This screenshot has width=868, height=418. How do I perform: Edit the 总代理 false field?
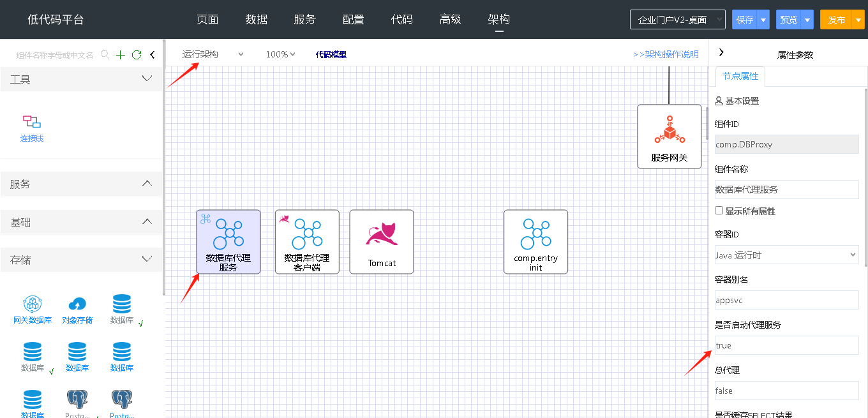787,391
